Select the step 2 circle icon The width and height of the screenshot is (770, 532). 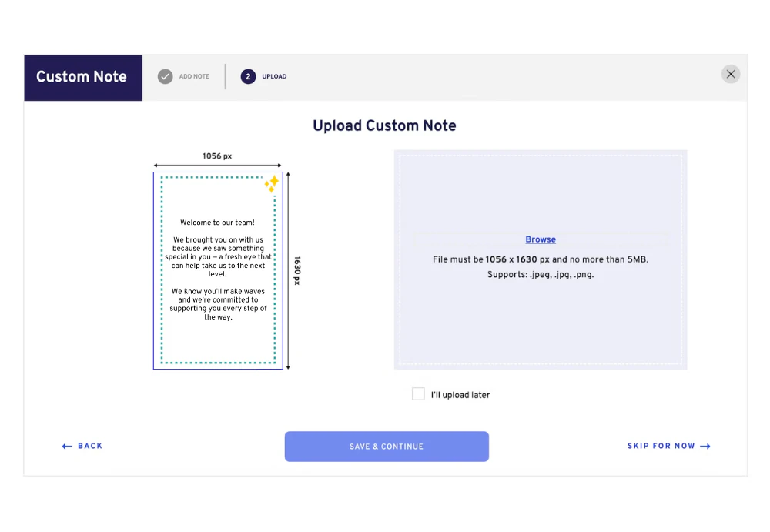(248, 77)
